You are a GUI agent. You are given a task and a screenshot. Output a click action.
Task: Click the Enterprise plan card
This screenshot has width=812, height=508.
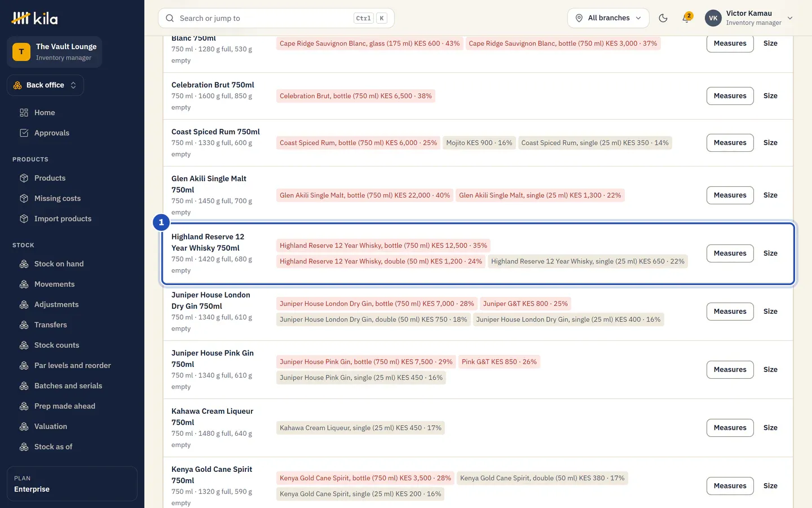(72, 484)
